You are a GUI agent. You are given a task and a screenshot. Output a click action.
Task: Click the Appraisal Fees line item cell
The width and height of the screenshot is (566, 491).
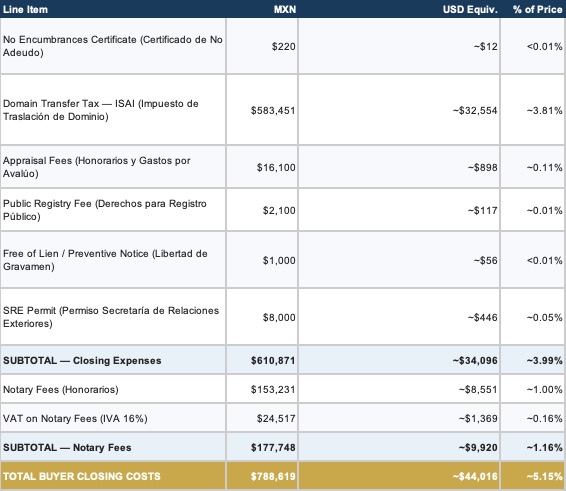(113, 167)
